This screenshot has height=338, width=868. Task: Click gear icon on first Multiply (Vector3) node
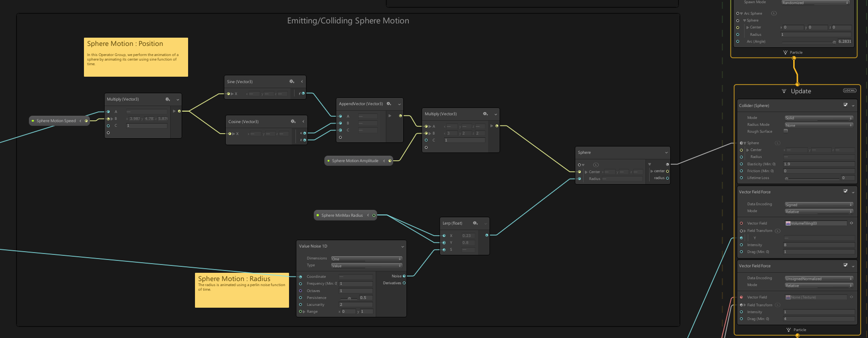click(x=168, y=99)
